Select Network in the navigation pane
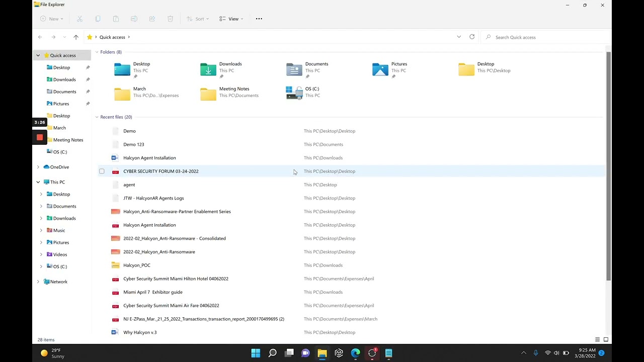The width and height of the screenshot is (644, 362). pos(55,282)
